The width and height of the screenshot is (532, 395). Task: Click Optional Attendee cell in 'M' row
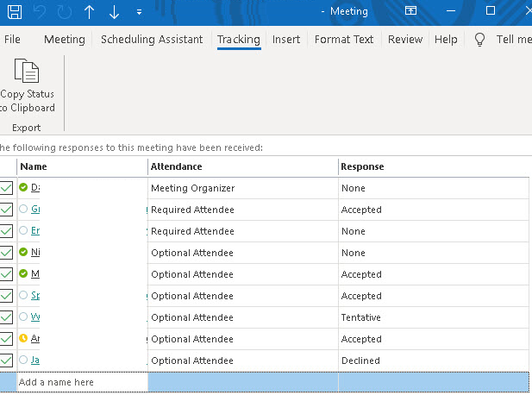tap(243, 274)
